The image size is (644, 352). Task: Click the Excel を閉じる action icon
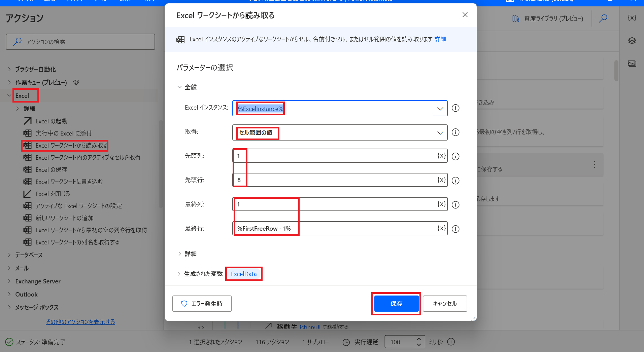coord(27,194)
